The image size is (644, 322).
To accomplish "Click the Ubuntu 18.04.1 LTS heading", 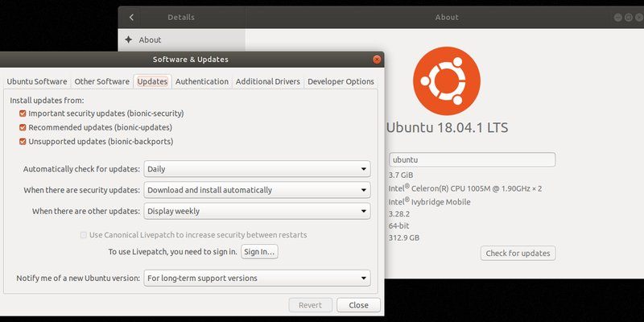I will [448, 127].
